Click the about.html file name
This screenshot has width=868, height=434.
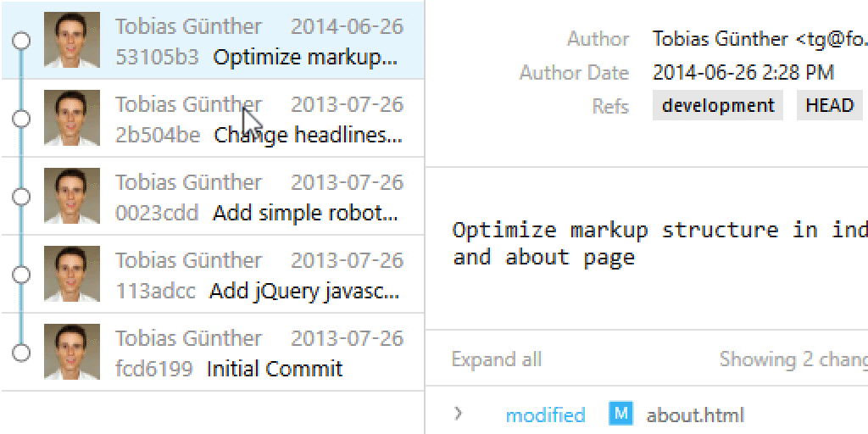pyautogui.click(x=695, y=415)
